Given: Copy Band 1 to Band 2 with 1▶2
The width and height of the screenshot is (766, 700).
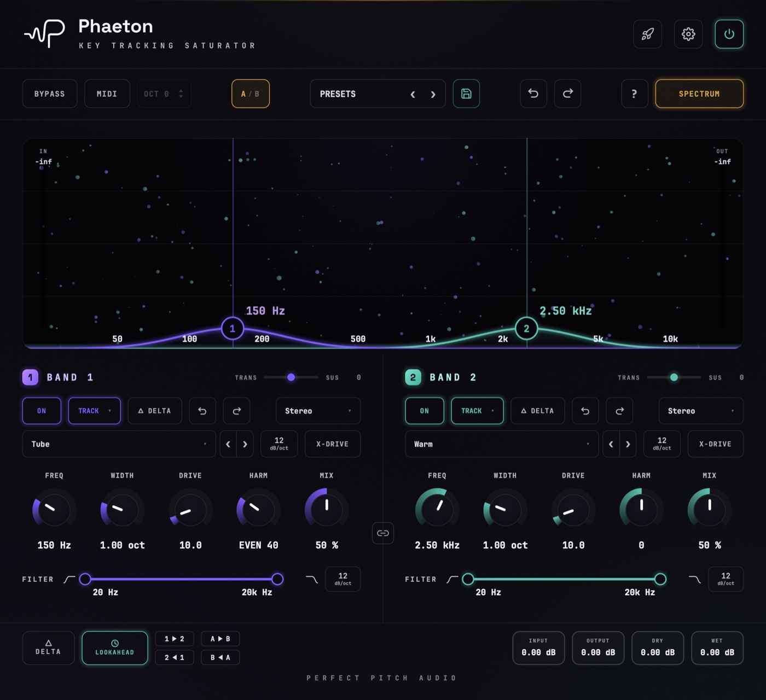Looking at the screenshot, I should (x=175, y=639).
